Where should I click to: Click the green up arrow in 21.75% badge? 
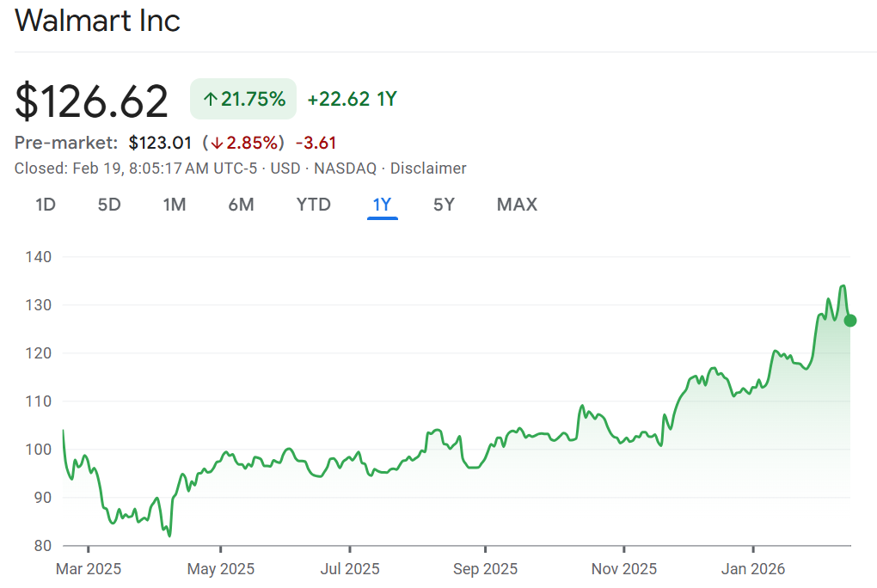click(x=210, y=100)
